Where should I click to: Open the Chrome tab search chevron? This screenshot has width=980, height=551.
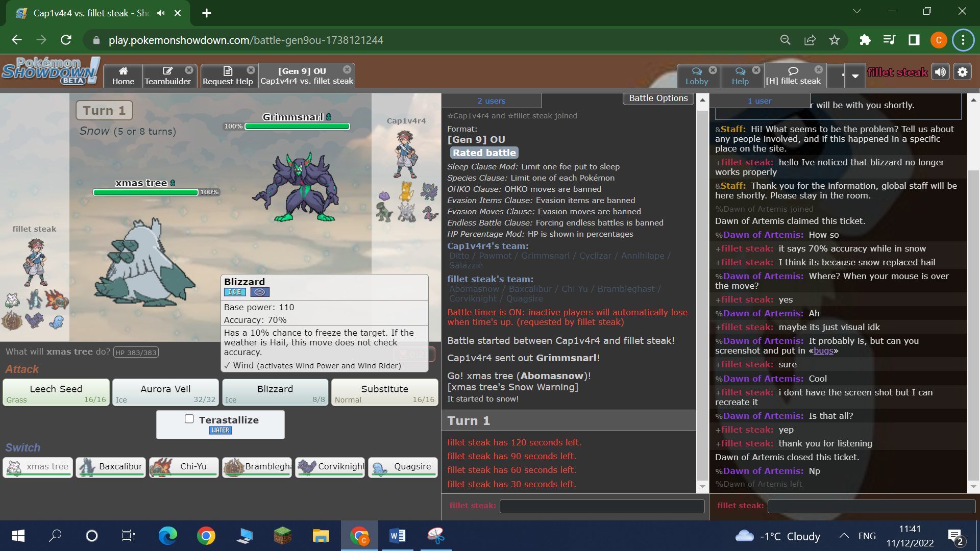tap(857, 11)
